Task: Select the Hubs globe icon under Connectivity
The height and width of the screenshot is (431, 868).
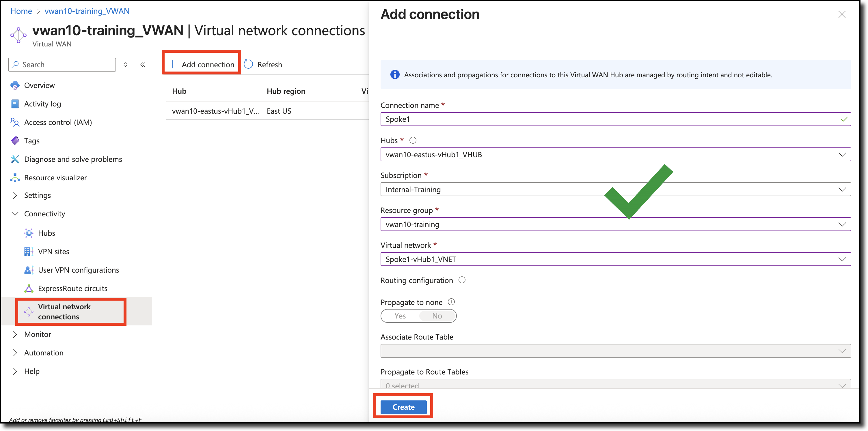Action: [x=29, y=233]
